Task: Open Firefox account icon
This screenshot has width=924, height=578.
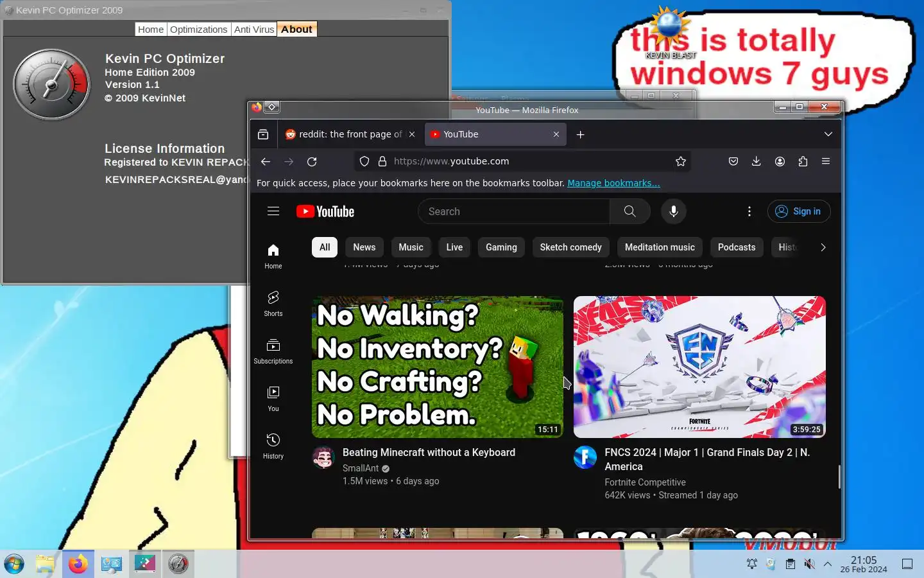Action: (x=780, y=162)
